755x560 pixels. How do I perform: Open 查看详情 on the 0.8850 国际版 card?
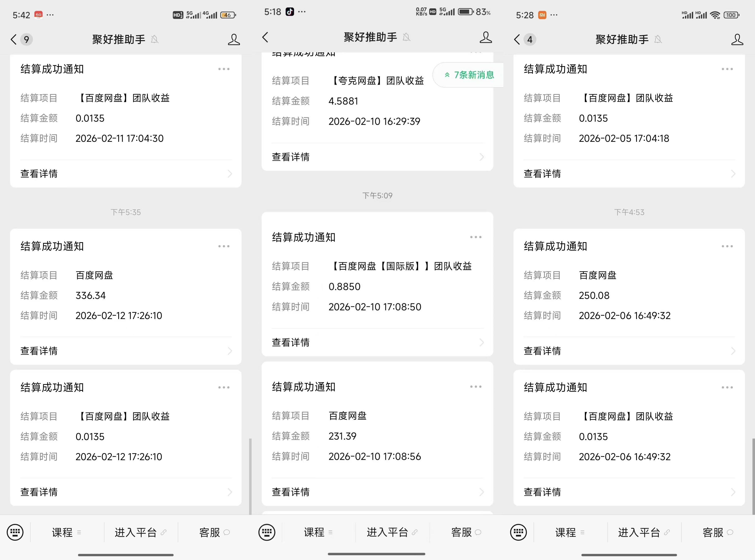[x=377, y=342]
